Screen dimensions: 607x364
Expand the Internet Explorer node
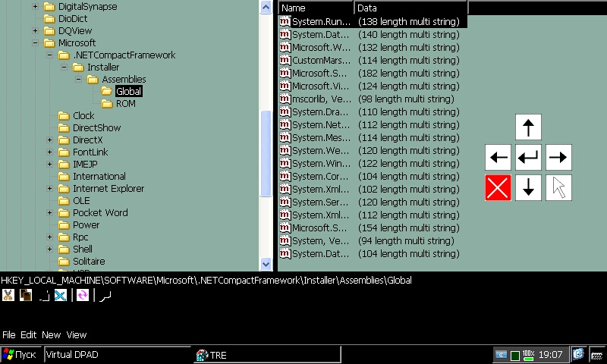coord(49,188)
